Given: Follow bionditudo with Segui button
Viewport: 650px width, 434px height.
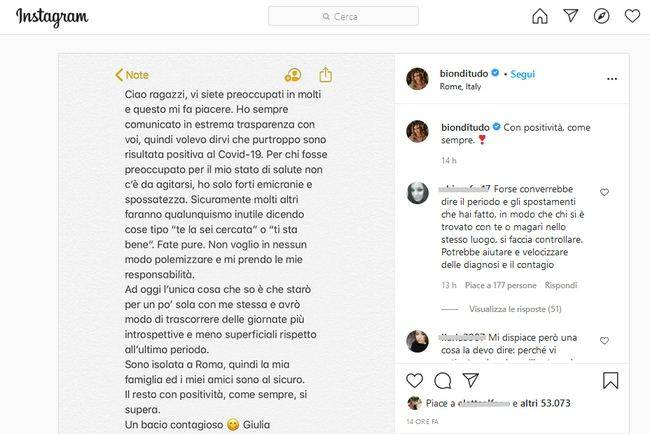Looking at the screenshot, I should pyautogui.click(x=522, y=74).
